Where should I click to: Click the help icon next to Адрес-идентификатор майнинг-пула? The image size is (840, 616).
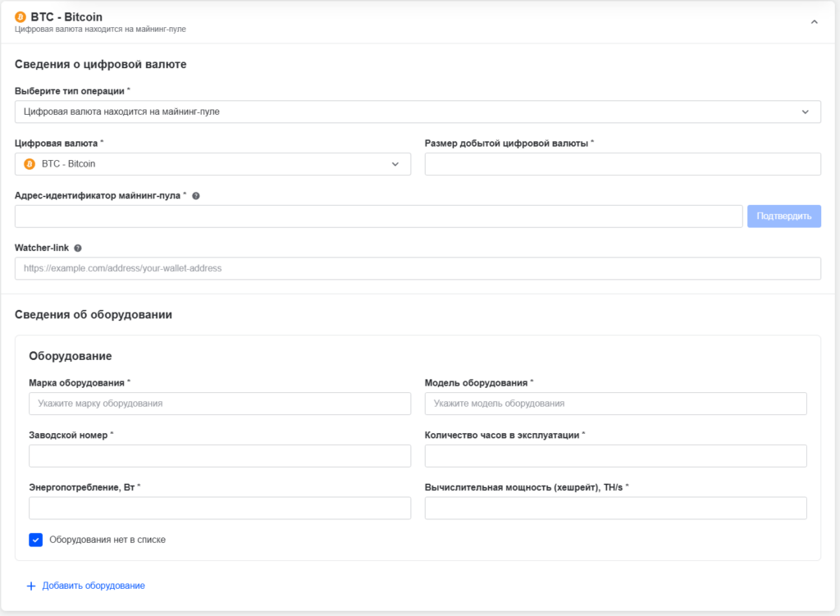point(196,196)
